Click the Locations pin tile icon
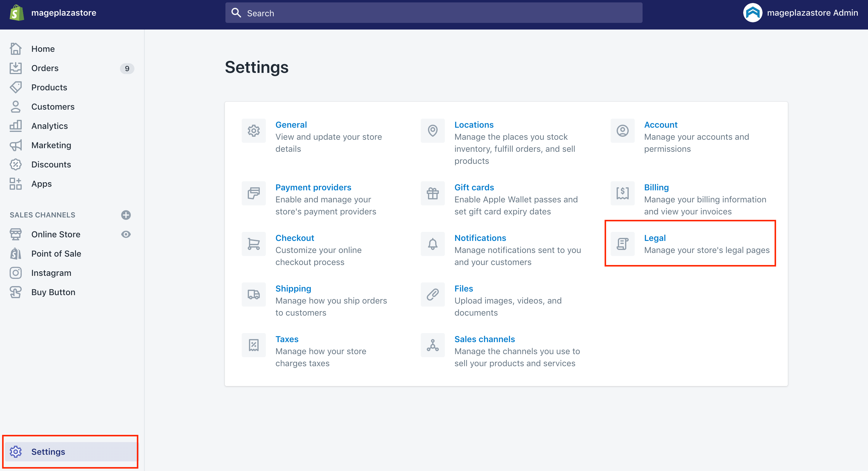This screenshot has width=868, height=471. pyautogui.click(x=433, y=131)
